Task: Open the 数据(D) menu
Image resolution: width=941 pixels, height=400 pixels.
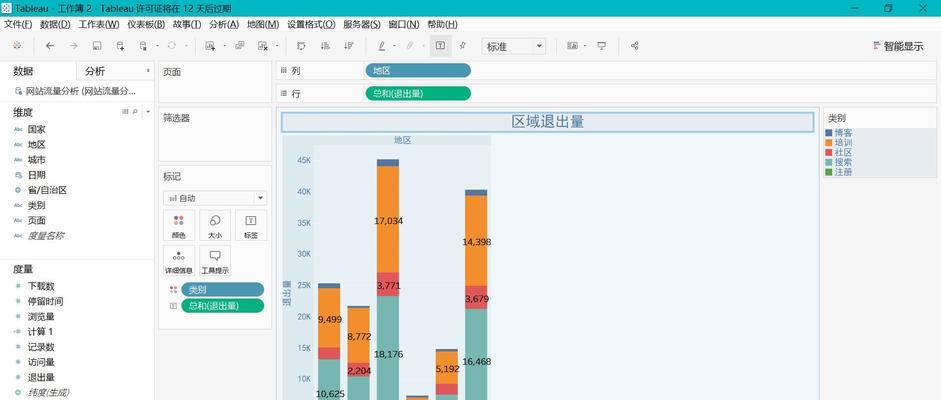Action: (55, 25)
